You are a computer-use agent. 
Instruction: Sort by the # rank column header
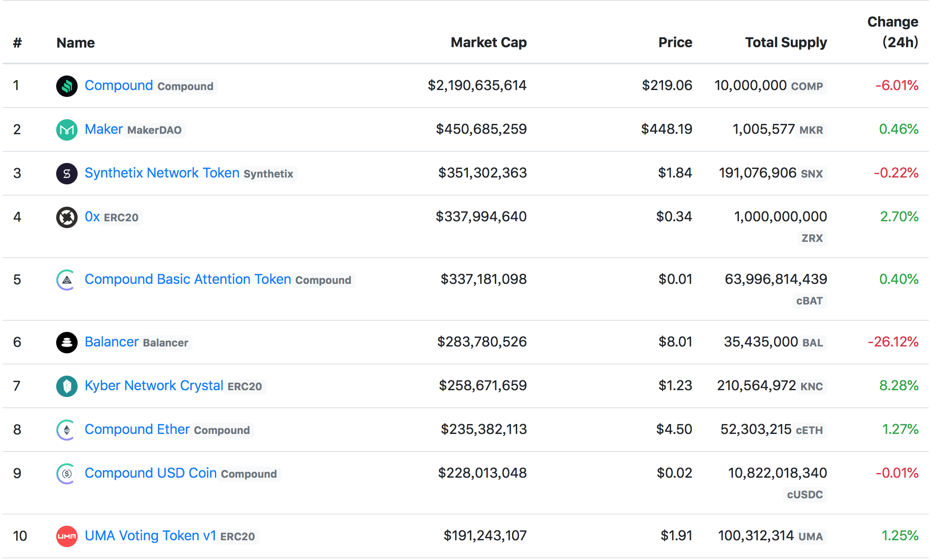coord(17,43)
